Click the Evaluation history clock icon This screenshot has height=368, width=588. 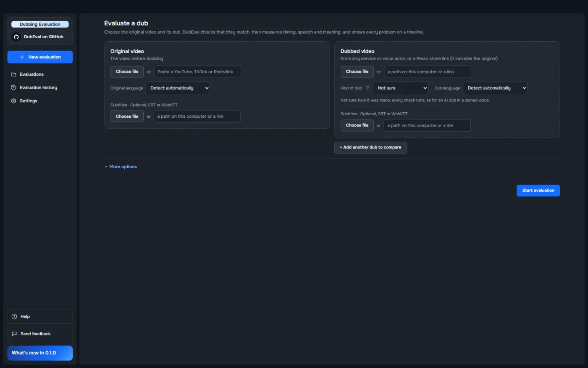pyautogui.click(x=13, y=87)
